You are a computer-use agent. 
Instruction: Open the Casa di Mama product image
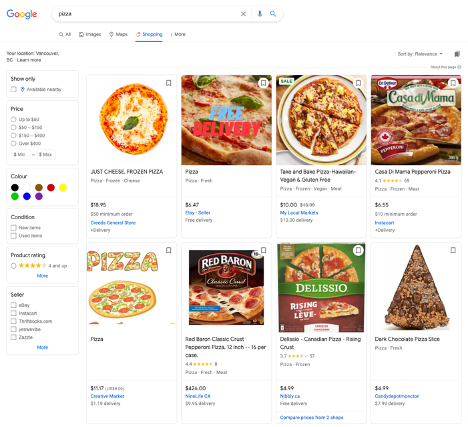[416, 120]
